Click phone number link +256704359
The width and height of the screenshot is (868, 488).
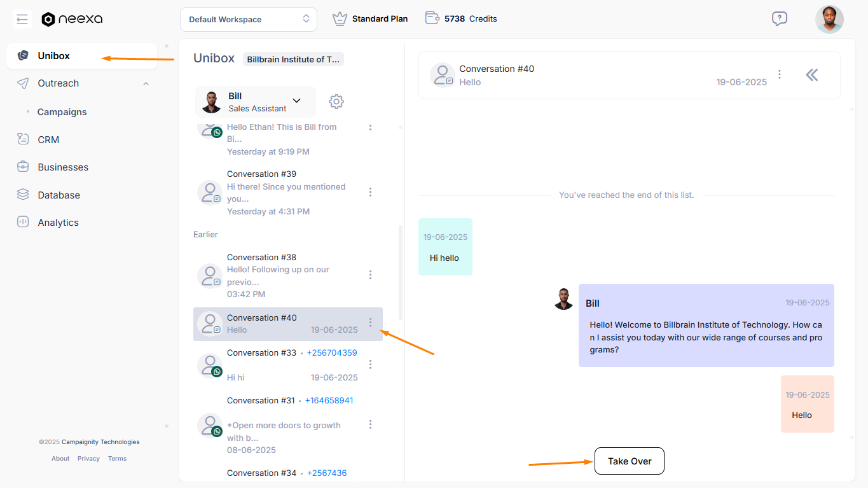point(331,352)
